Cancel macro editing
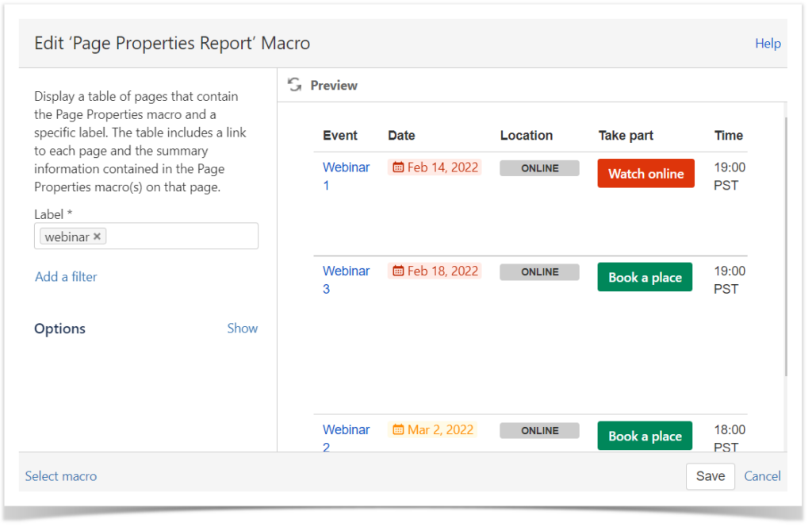 coord(761,476)
